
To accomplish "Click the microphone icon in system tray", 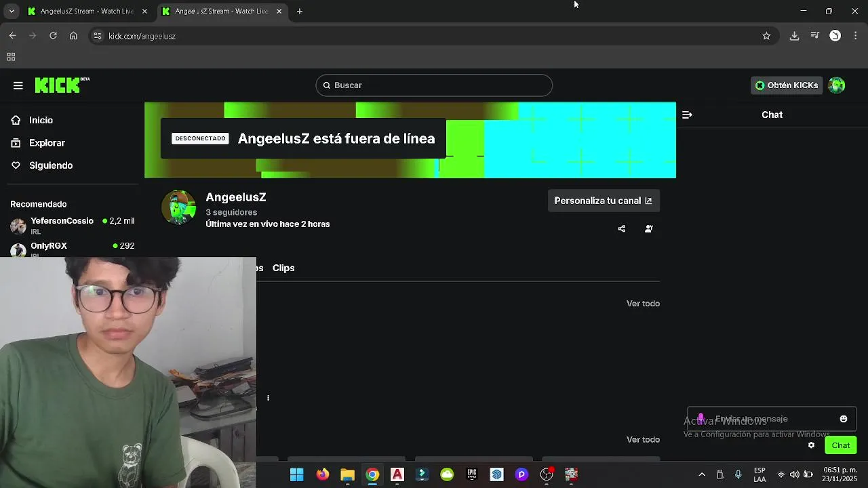I will (x=738, y=474).
